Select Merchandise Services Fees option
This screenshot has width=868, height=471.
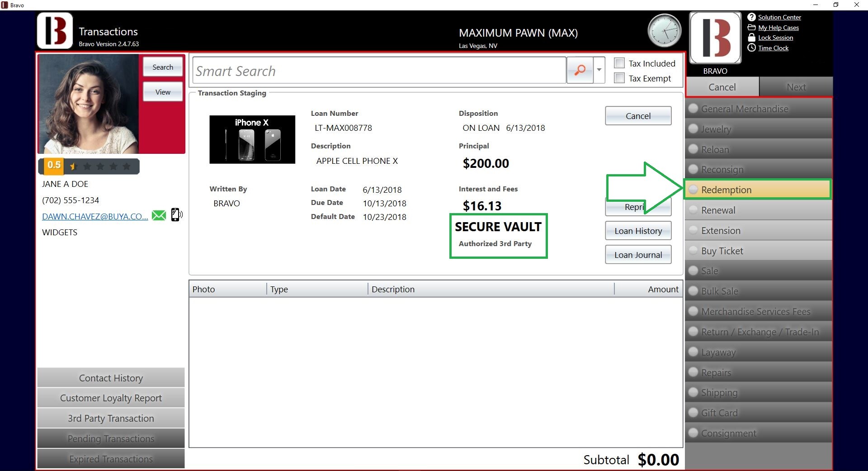[759, 311]
